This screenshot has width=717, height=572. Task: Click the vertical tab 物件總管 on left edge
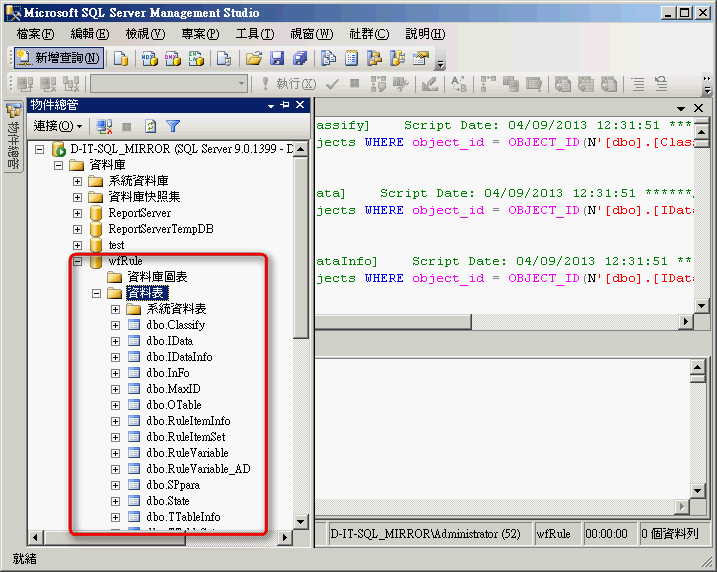click(14, 137)
